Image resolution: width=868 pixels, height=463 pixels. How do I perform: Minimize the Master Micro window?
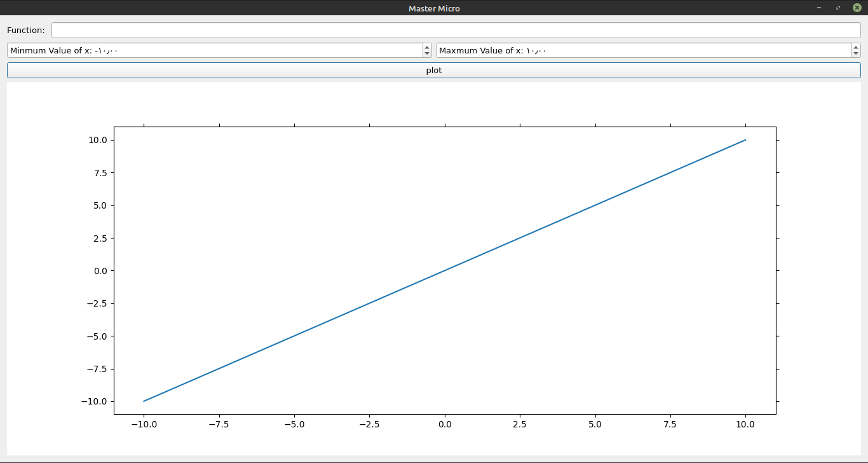tap(818, 8)
